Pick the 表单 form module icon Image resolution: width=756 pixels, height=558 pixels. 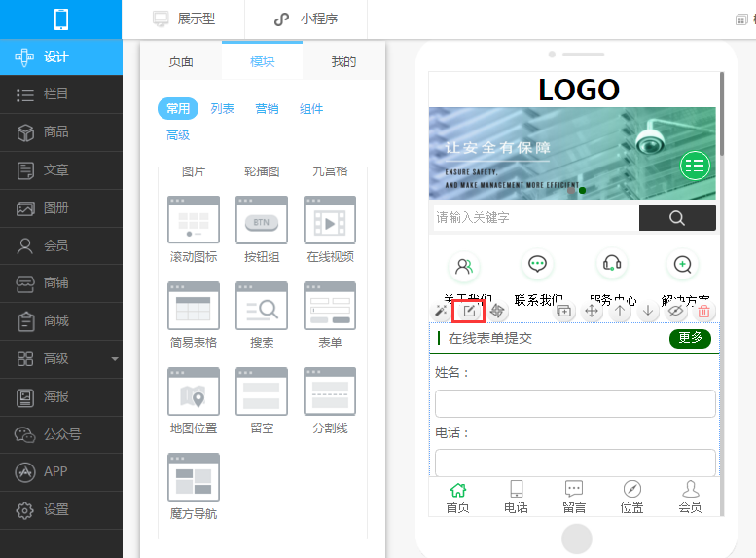pyautogui.click(x=330, y=306)
